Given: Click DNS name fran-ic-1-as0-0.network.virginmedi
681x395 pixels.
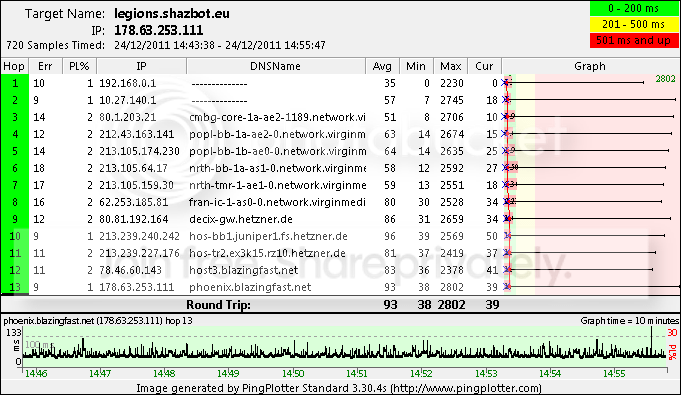Looking at the screenshot, I should click(277, 202).
